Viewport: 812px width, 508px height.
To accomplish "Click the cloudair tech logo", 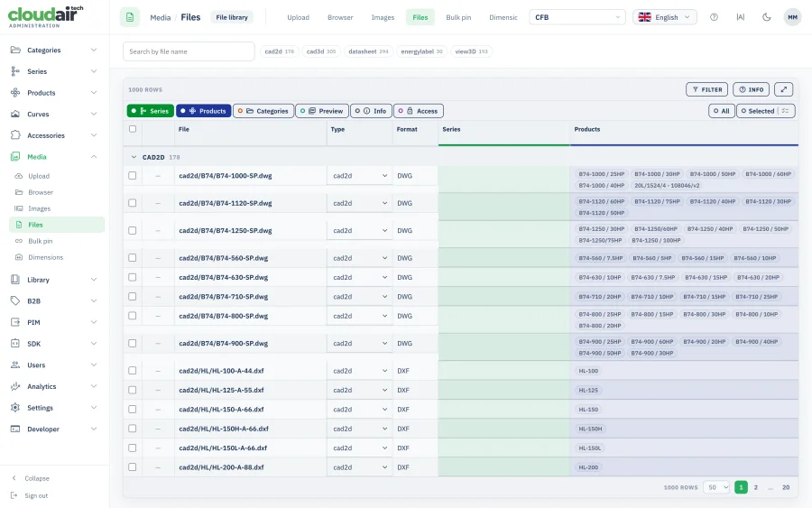I will 46,16.
